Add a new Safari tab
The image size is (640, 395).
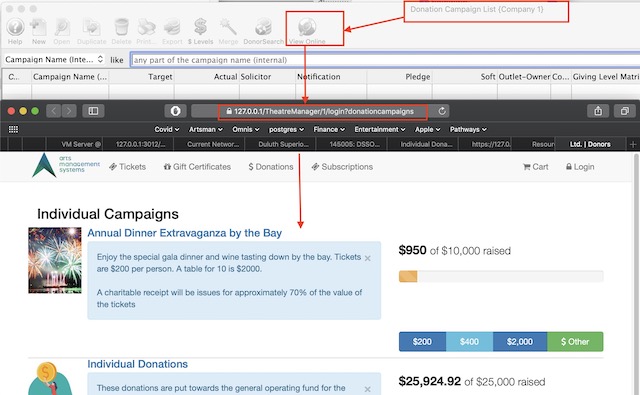point(633,144)
